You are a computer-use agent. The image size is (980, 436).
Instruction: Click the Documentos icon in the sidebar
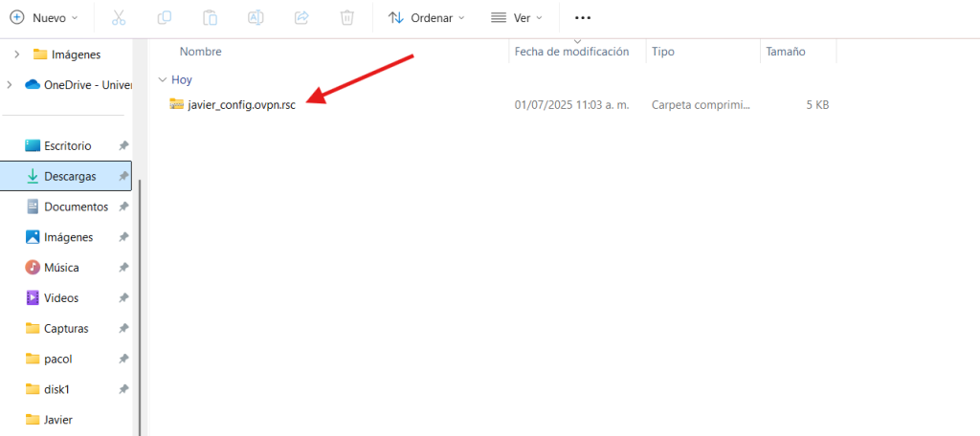[x=33, y=207]
